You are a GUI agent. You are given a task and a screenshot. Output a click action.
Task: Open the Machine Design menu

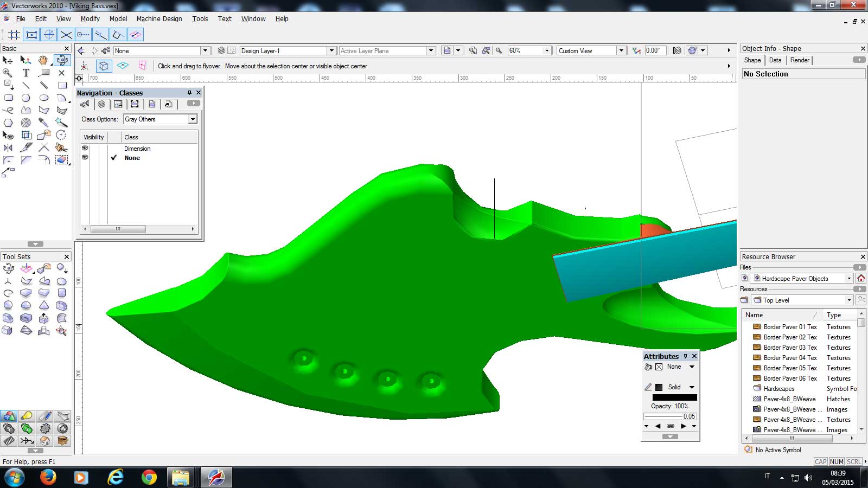click(x=159, y=18)
